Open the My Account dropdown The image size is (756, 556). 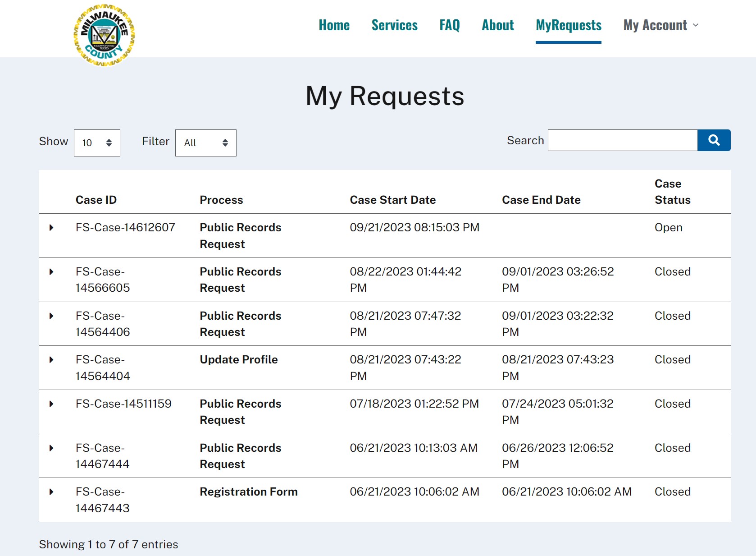point(660,25)
